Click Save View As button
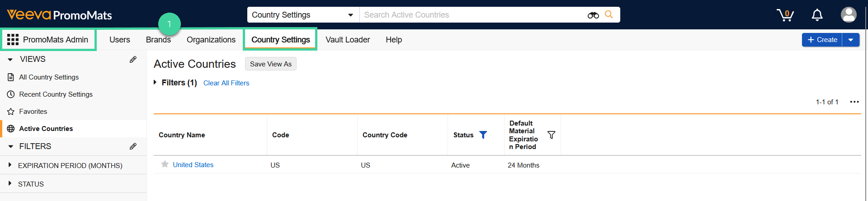Viewport: 868px width, 201px height. (271, 64)
